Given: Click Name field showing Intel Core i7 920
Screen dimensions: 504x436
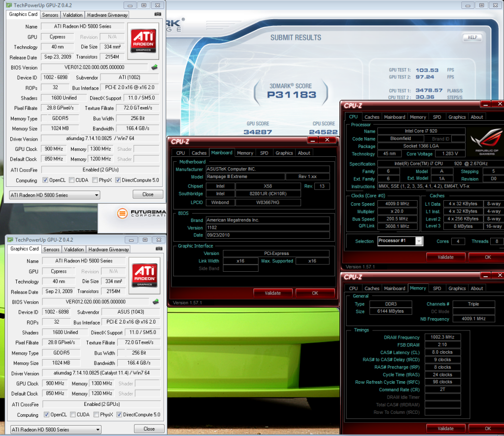Looking at the screenshot, I should [x=421, y=131].
